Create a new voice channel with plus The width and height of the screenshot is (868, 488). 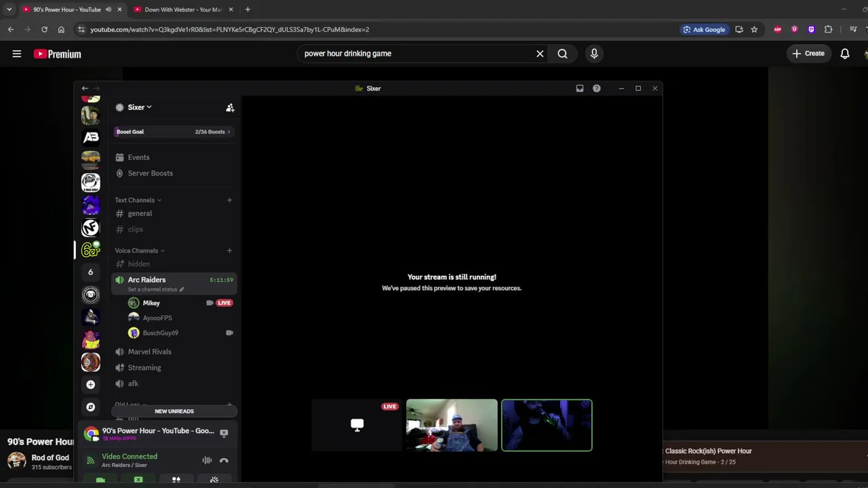(229, 251)
